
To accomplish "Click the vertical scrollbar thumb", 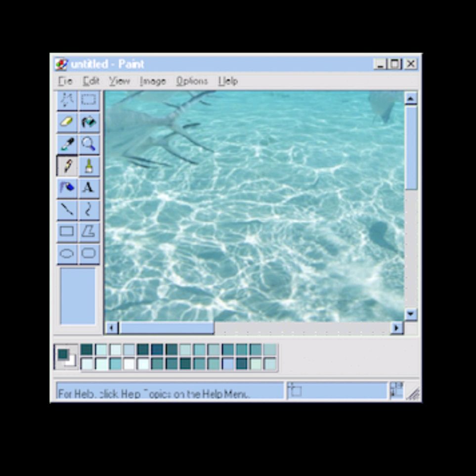I will 411,147.
